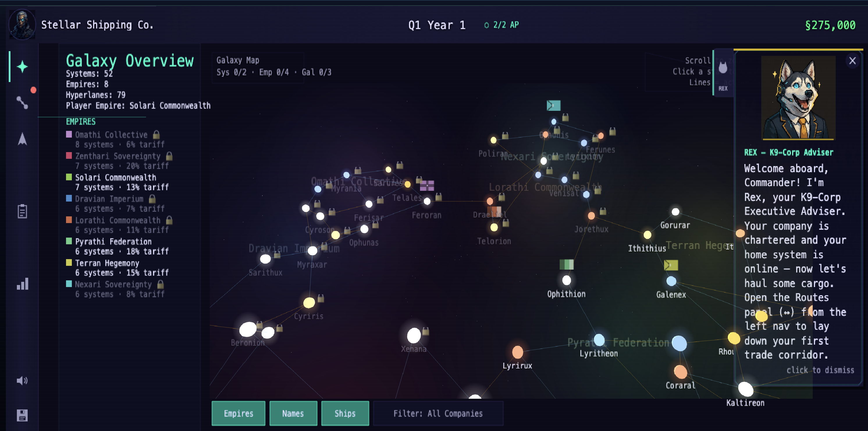Toggle the Ships map overlay button

coord(345,413)
